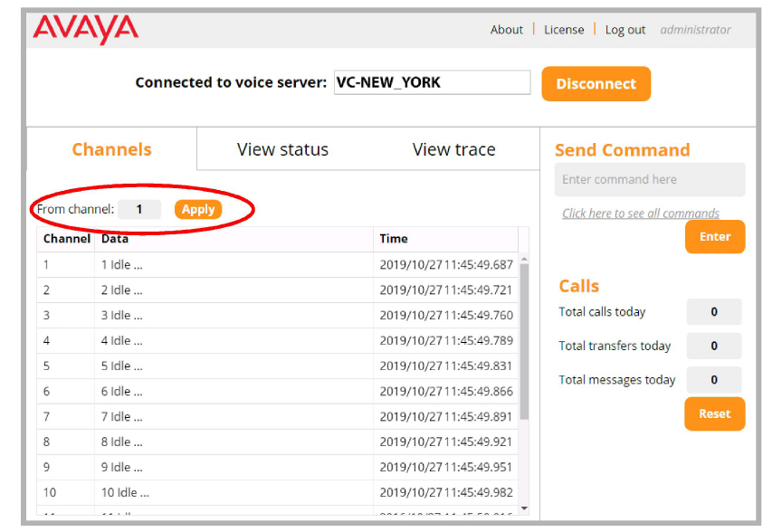Image resolution: width=782 pixels, height=532 pixels.
Task: Click the Total messages today label
Action: [617, 380]
